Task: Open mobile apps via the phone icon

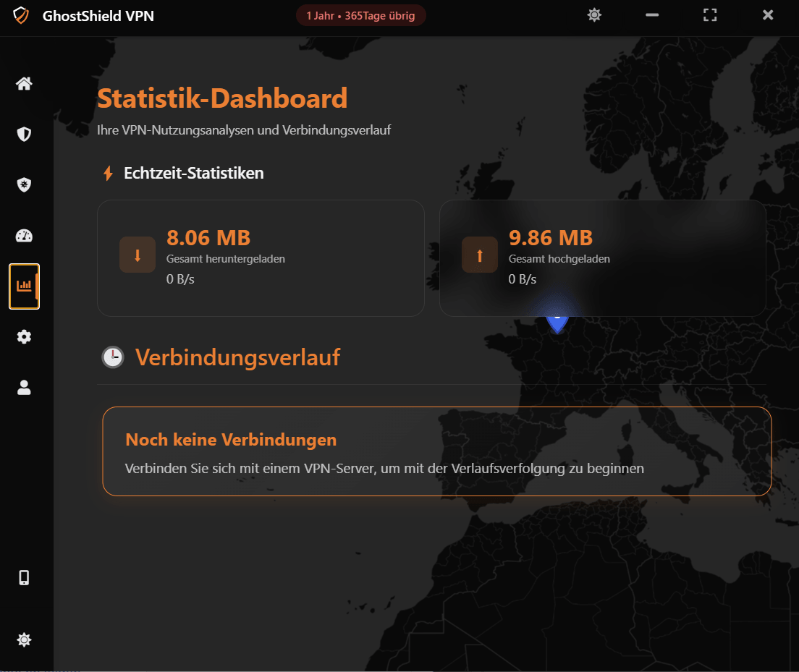Action: point(24,577)
